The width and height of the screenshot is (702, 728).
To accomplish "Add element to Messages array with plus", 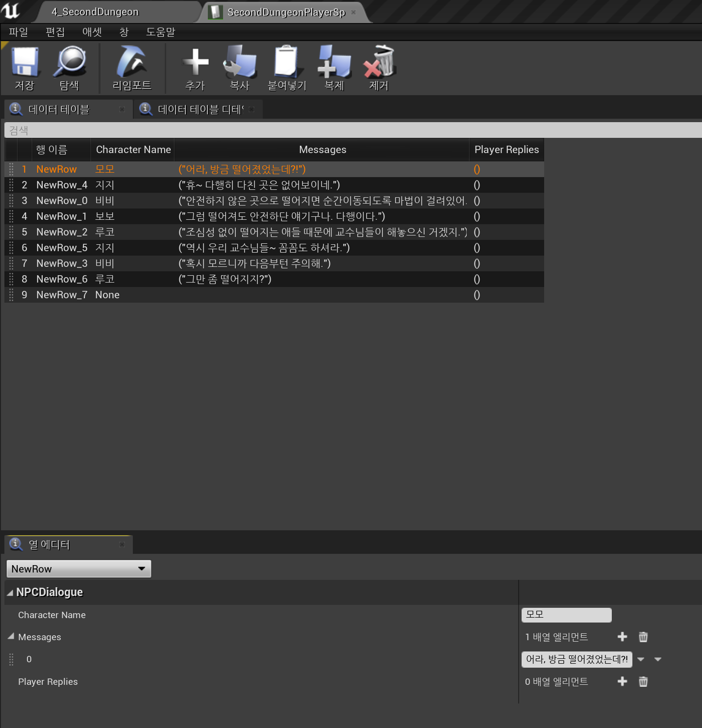I will (622, 637).
